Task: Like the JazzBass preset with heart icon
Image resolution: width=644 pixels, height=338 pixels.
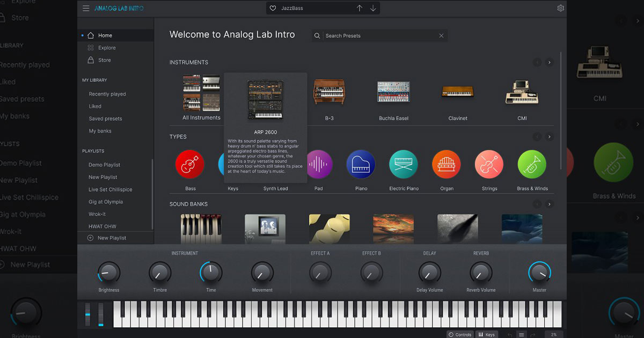Action: point(273,8)
